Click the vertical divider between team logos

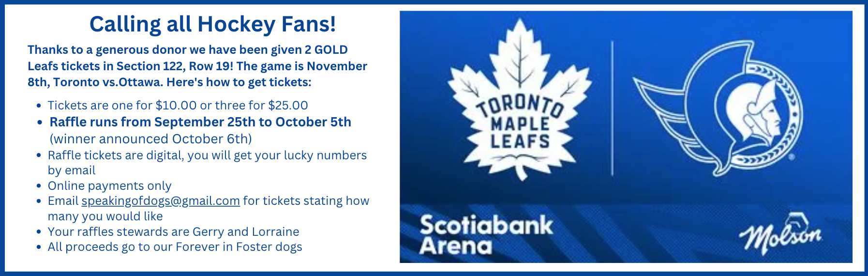pyautogui.click(x=612, y=108)
